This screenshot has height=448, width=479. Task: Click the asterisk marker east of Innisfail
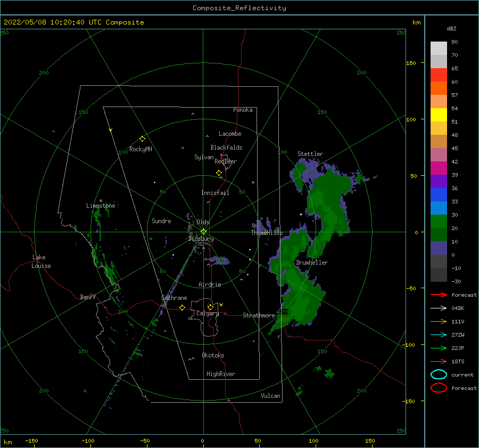[253, 183]
